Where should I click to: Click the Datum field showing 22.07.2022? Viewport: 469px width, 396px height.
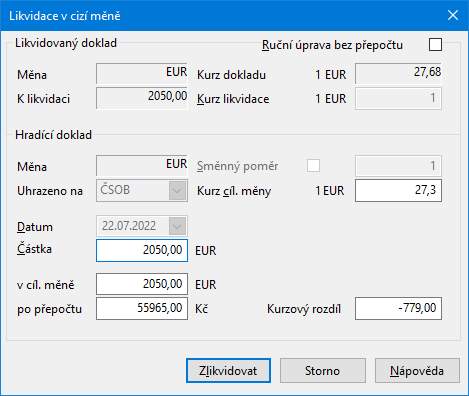tap(142, 226)
